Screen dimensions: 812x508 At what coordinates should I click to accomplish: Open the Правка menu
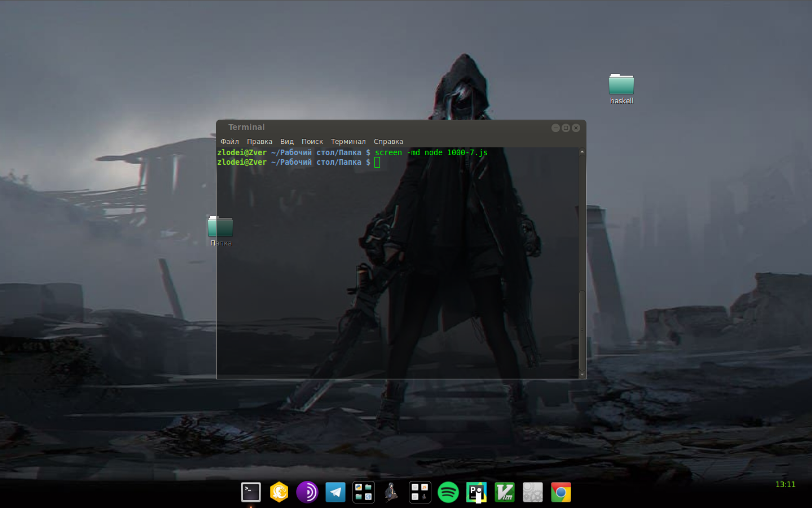[x=259, y=141]
